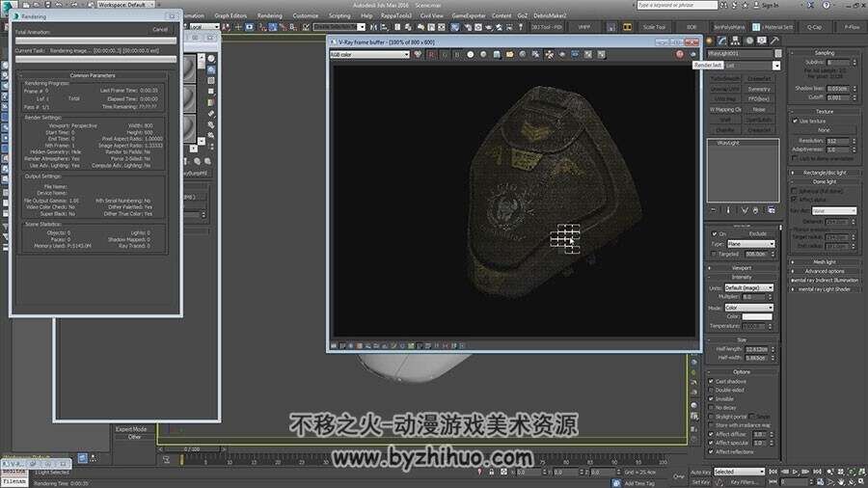Viewport: 868px width, 488px height.
Task: Toggle the light On checkbox
Action: (714, 234)
